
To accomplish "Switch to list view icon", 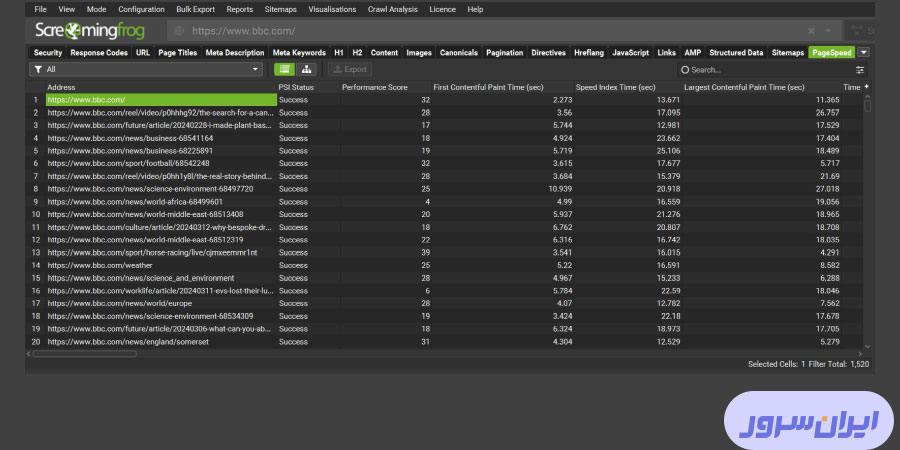I will [285, 70].
